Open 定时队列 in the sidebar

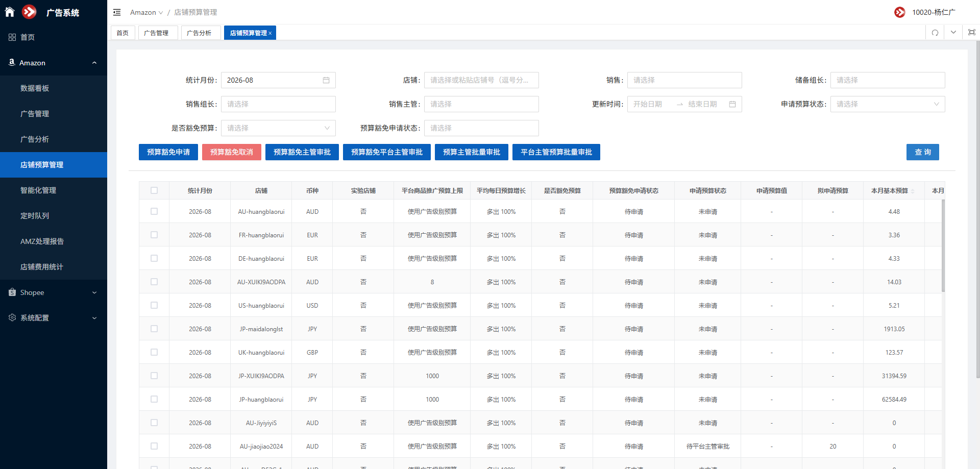pos(54,216)
